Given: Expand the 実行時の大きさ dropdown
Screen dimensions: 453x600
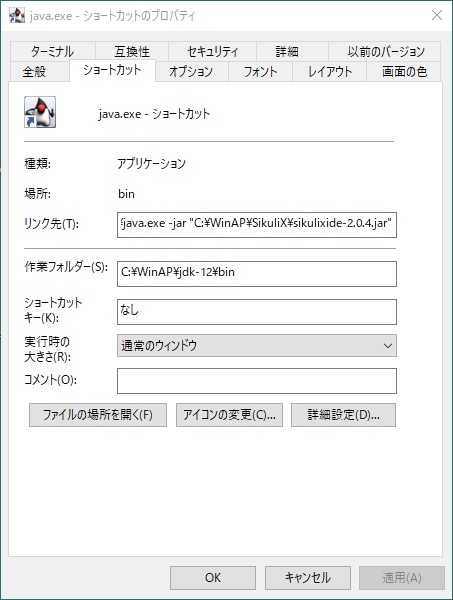Looking at the screenshot, I should (x=257, y=346).
